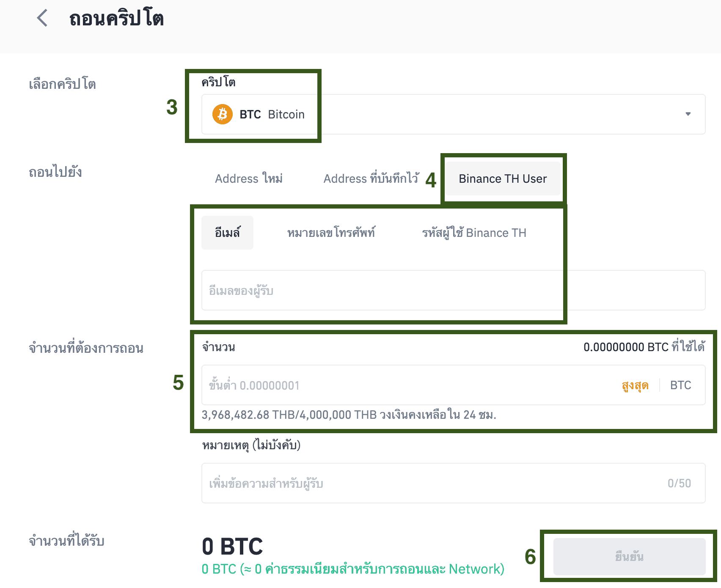Focus the เพิ่มข้อความสำหรับผู้รับ remark field
The width and height of the screenshot is (721, 588).
(423, 483)
